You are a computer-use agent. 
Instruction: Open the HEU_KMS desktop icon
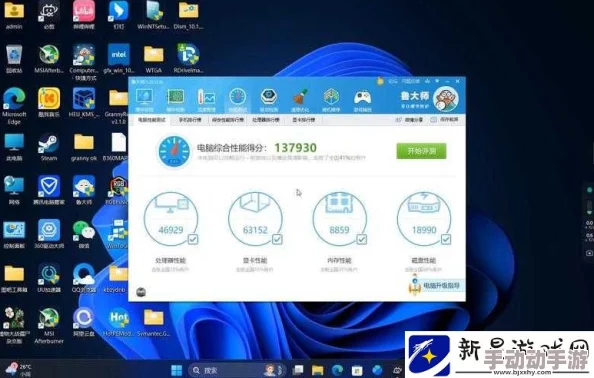84,102
